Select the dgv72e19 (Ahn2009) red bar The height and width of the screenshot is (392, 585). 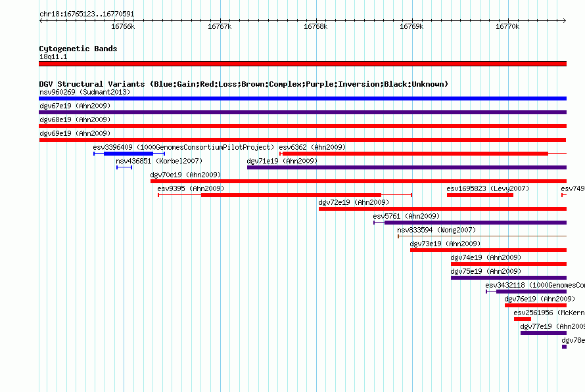(442, 209)
